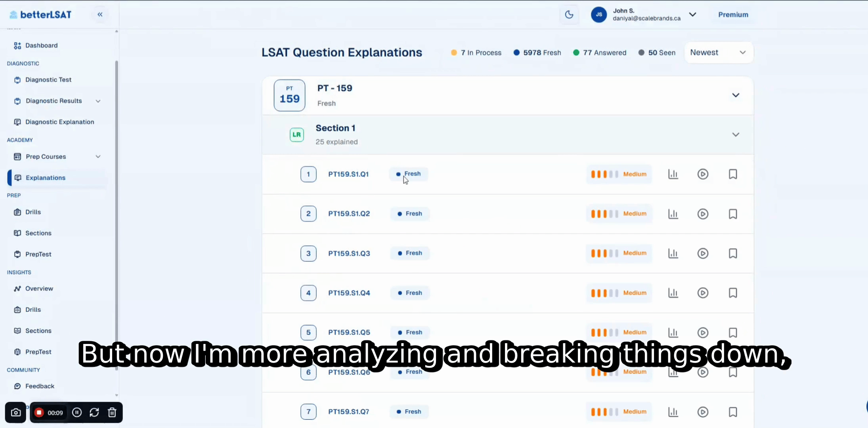
Task: Open the Newest sort dropdown
Action: (x=719, y=52)
